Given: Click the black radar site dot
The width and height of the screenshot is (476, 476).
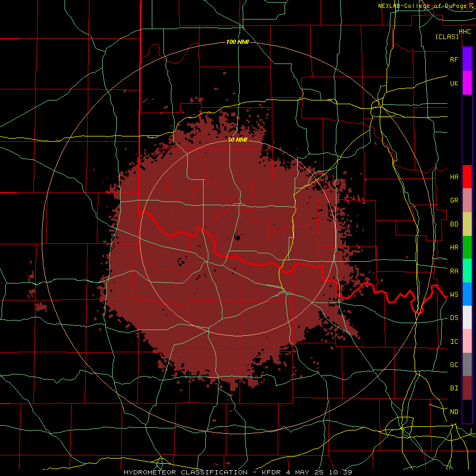Looking at the screenshot, I should pos(237,238).
